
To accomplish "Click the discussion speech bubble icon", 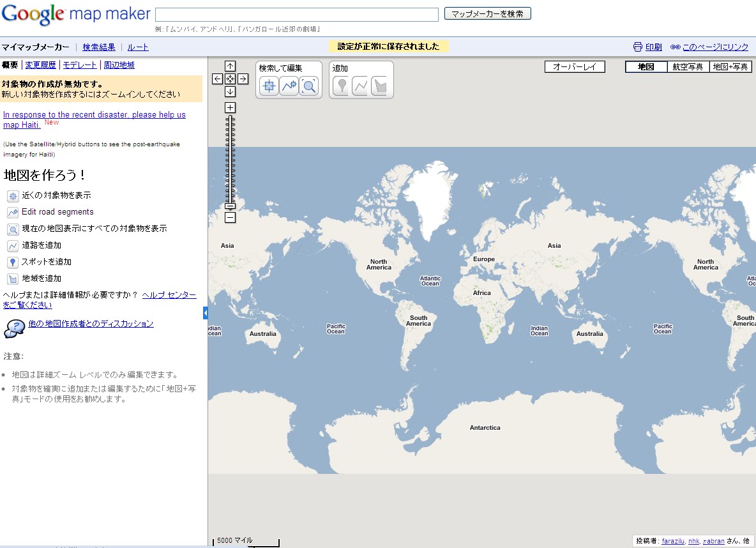I will (15, 328).
